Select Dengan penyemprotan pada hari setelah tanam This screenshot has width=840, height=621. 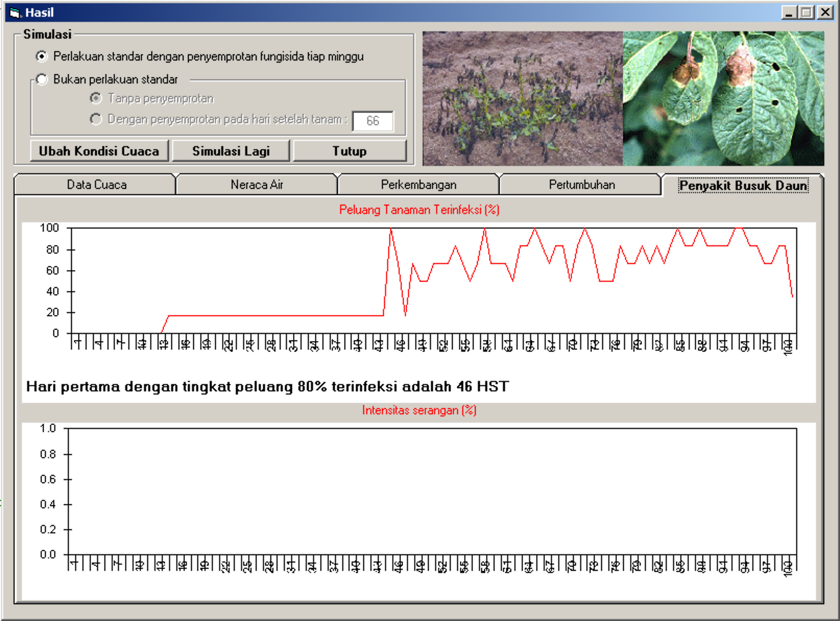(96, 120)
